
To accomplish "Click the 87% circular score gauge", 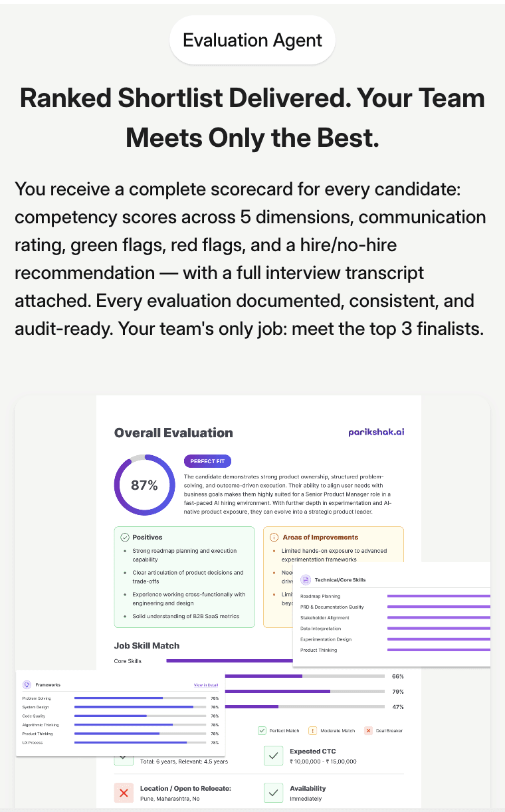I will pyautogui.click(x=144, y=485).
